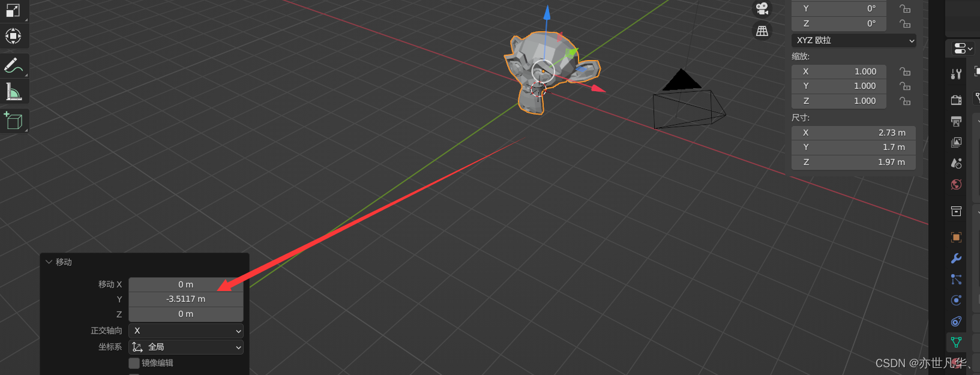Click the scale X 1.000 field

click(x=839, y=71)
